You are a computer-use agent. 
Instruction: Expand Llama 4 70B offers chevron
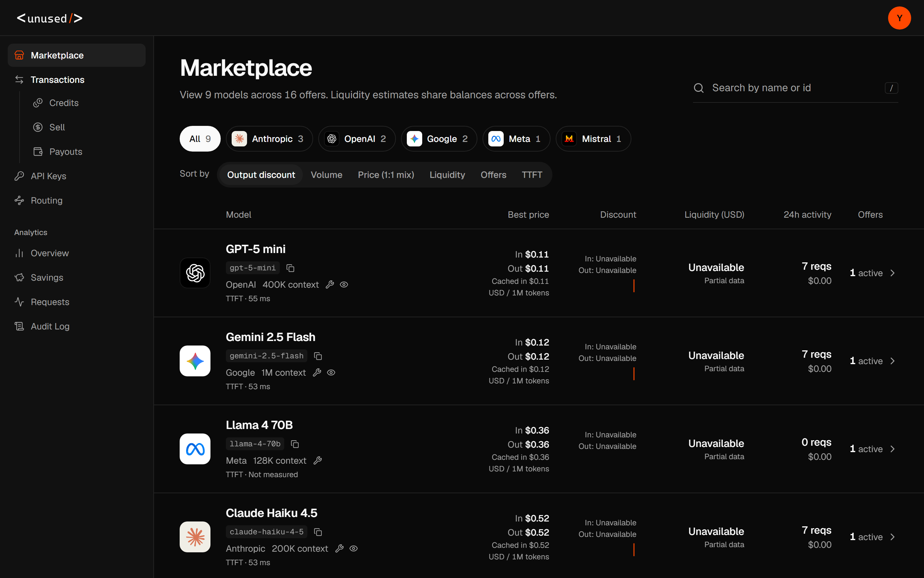click(x=892, y=449)
